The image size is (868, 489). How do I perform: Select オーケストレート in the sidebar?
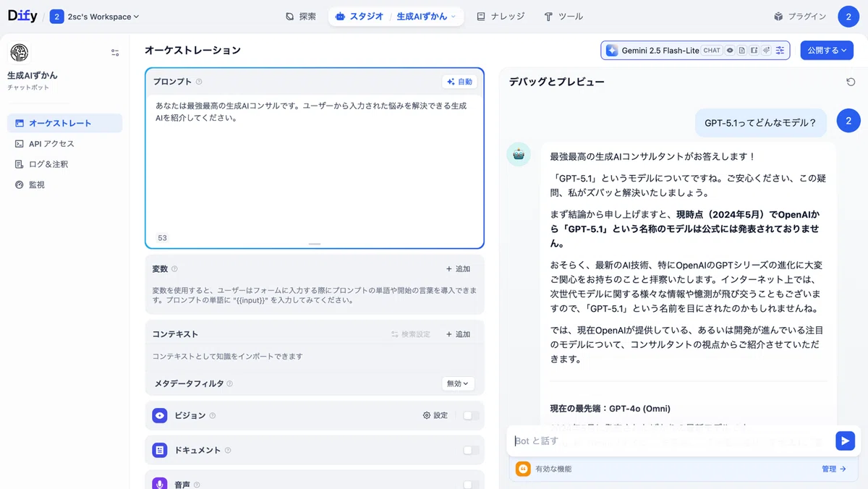[64, 123]
